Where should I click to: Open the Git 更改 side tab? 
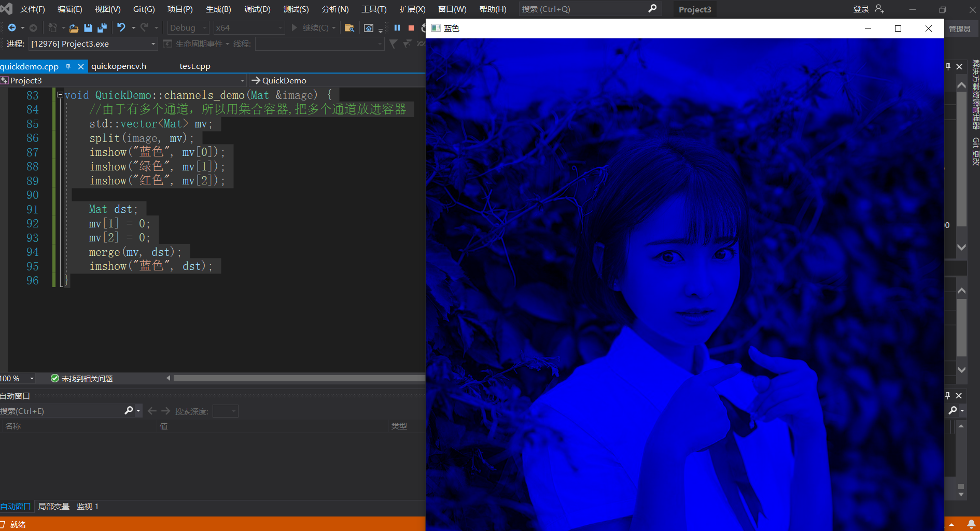tap(975, 151)
